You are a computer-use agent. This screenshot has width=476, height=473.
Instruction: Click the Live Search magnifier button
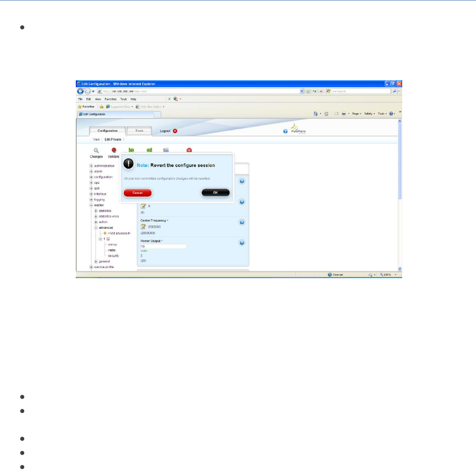[x=394, y=91]
